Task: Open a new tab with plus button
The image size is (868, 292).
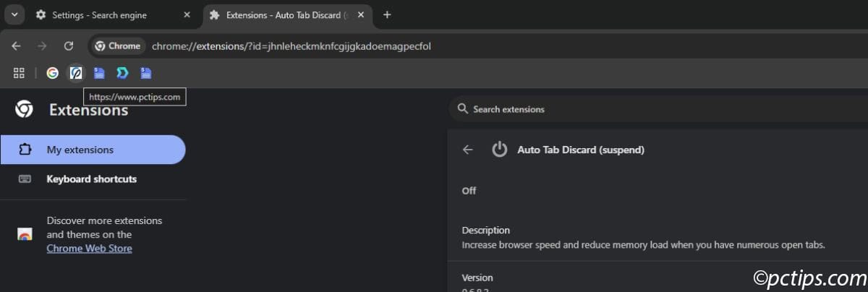Action: pos(387,14)
